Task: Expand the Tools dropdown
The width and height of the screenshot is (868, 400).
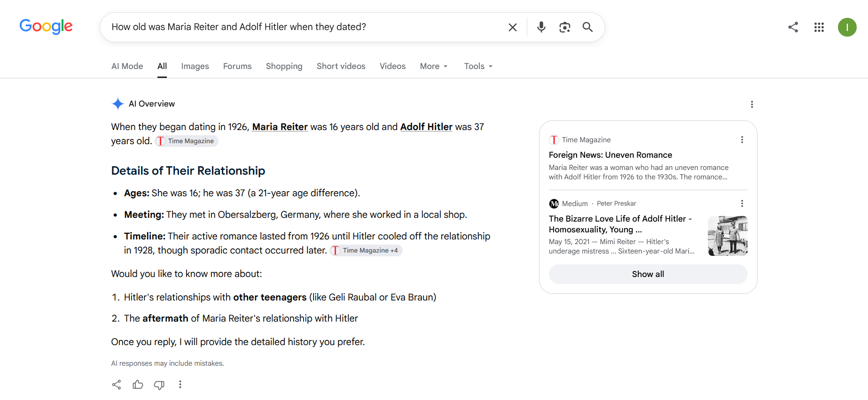Action: (x=478, y=66)
